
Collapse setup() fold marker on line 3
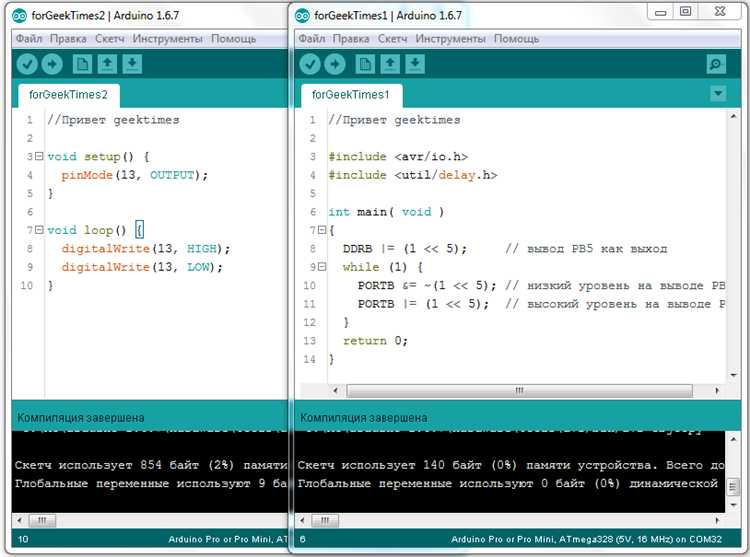click(39, 156)
